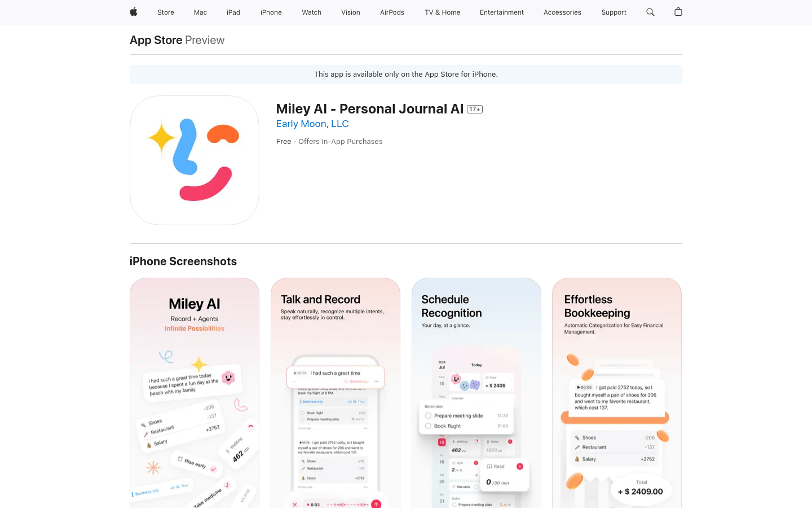This screenshot has height=508, width=812.
Task: Click the 17+ age rating badge
Action: point(475,110)
